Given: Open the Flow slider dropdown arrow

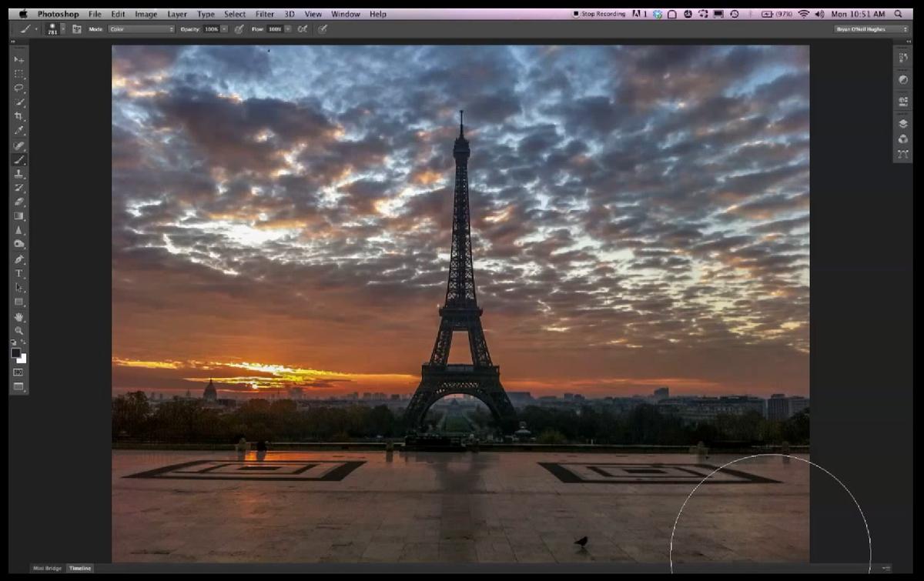Looking at the screenshot, I should click(288, 29).
